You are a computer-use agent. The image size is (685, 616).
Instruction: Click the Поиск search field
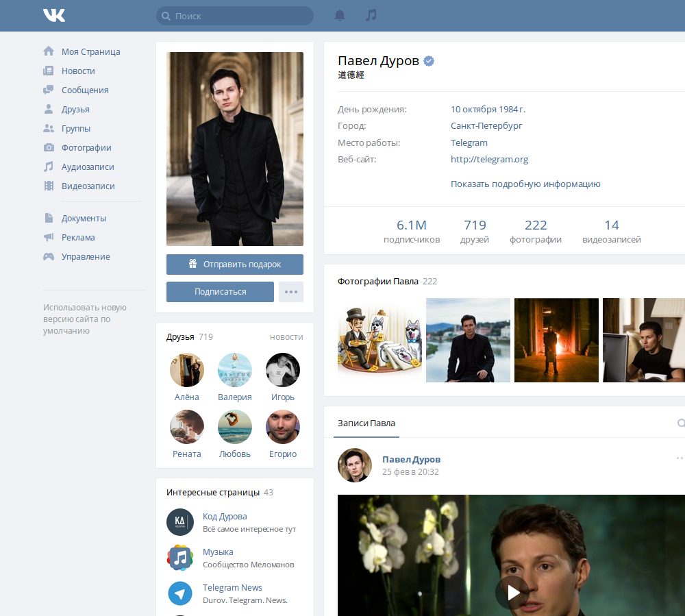[234, 16]
